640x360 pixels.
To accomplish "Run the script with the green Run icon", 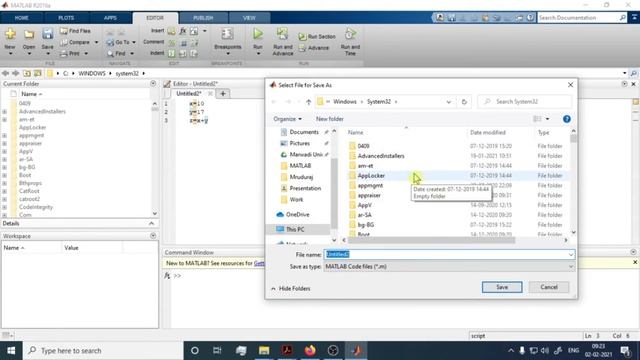I will click(x=258, y=34).
